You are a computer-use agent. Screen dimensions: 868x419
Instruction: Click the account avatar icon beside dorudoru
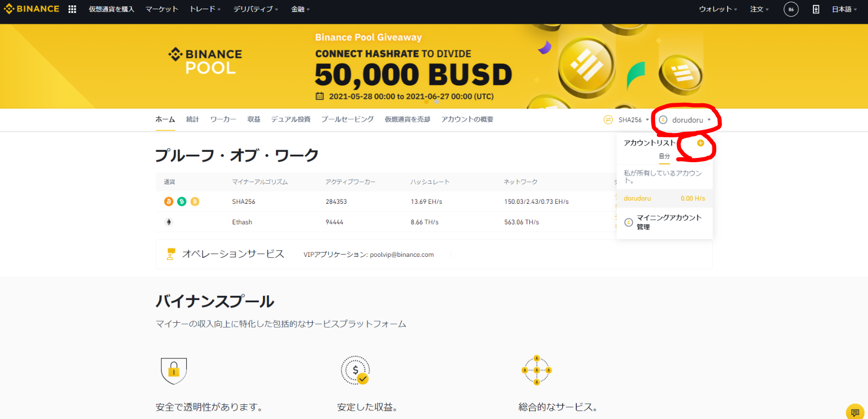pos(663,119)
